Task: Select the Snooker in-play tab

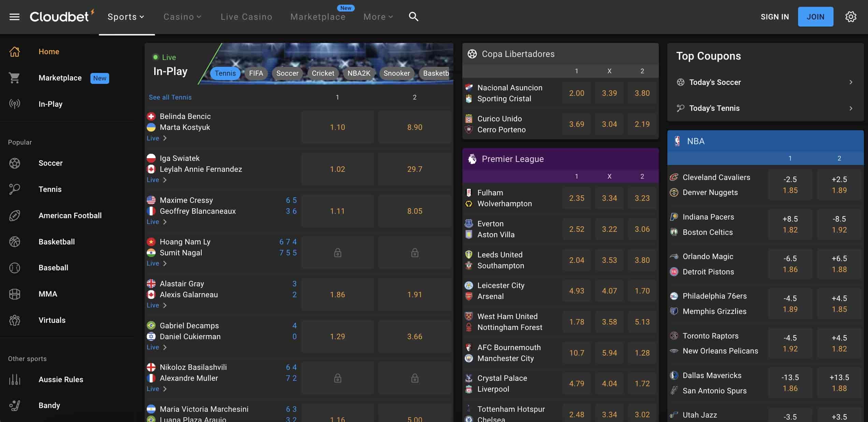Action: 396,73
